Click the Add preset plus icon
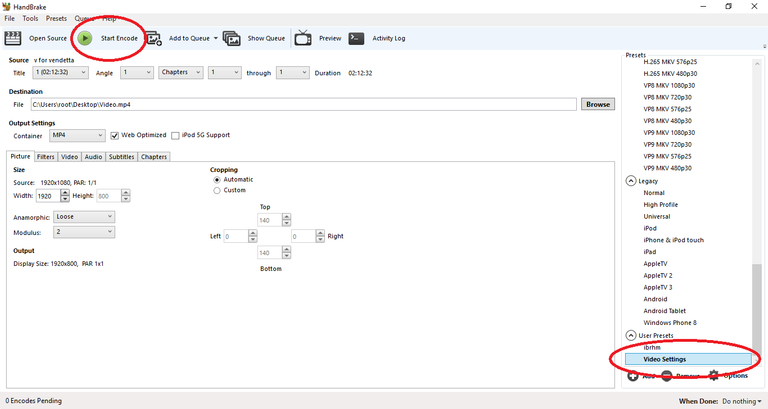768x409 pixels. tap(633, 376)
